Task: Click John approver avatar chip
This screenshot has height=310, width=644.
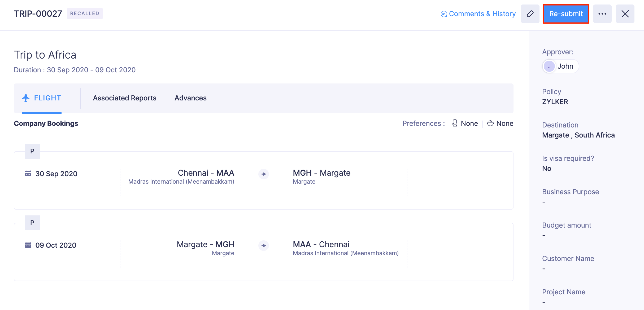Action: pyautogui.click(x=560, y=66)
